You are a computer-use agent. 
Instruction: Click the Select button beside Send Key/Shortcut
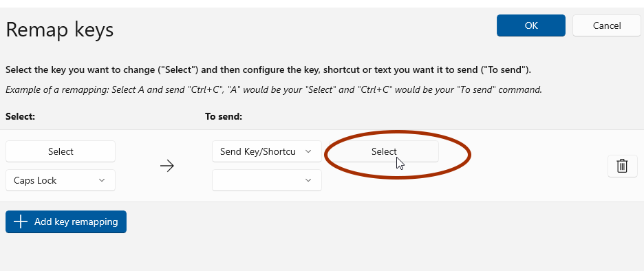384,151
